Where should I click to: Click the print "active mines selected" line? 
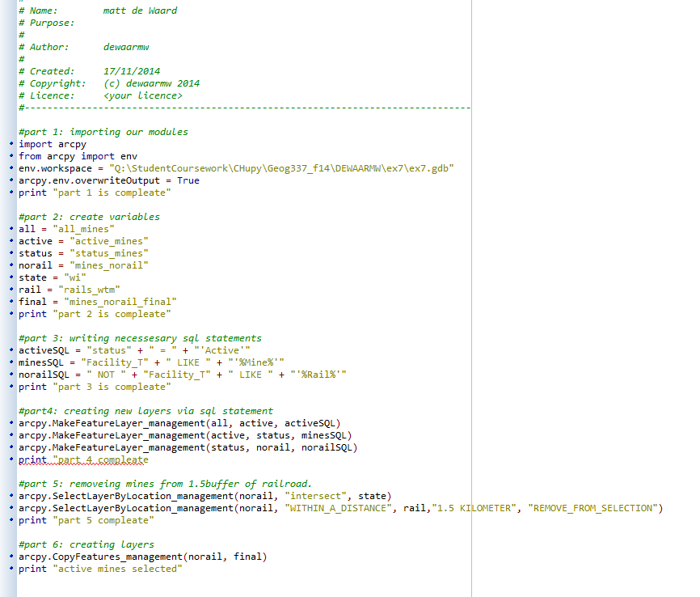(x=100, y=569)
